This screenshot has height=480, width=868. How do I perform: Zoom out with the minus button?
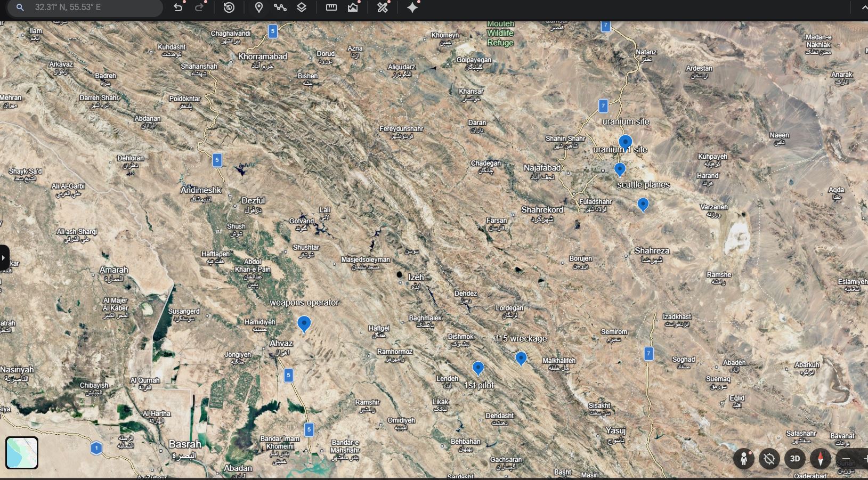(x=846, y=459)
